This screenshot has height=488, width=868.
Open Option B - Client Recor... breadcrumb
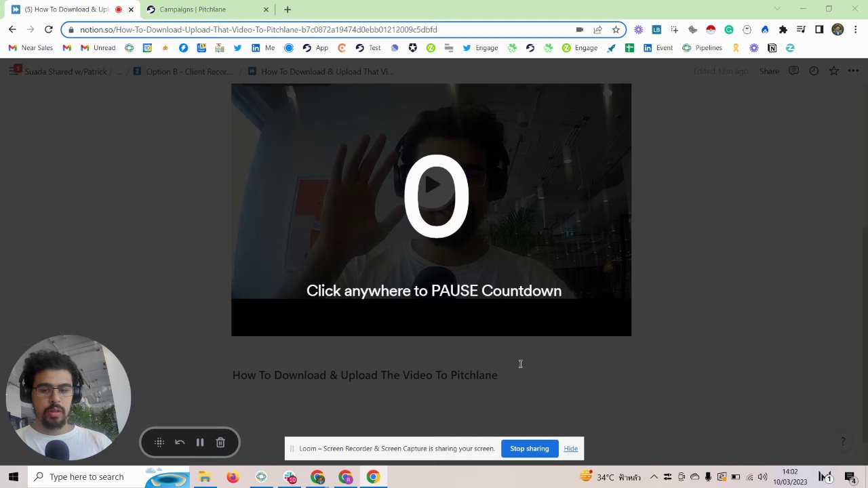coord(183,71)
